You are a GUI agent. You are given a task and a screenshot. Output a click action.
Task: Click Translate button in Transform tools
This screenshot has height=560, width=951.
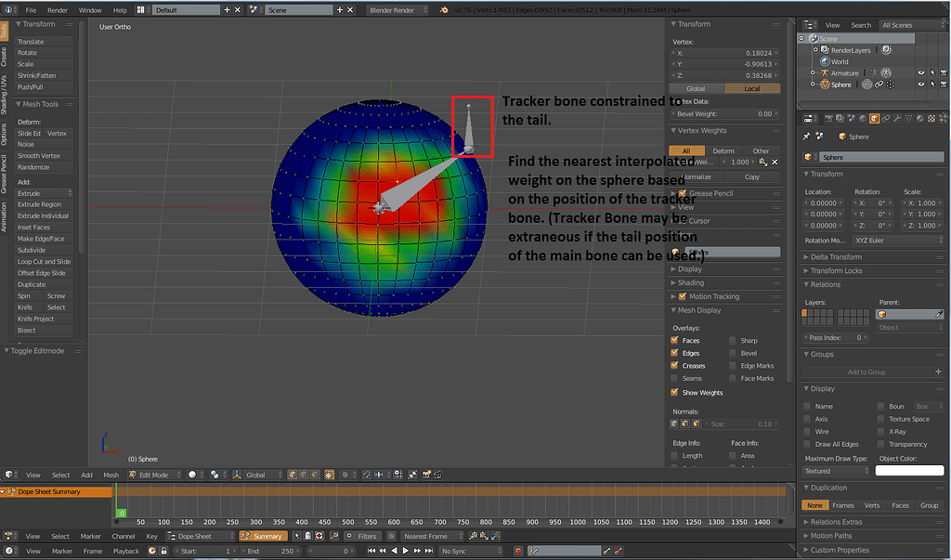point(44,41)
